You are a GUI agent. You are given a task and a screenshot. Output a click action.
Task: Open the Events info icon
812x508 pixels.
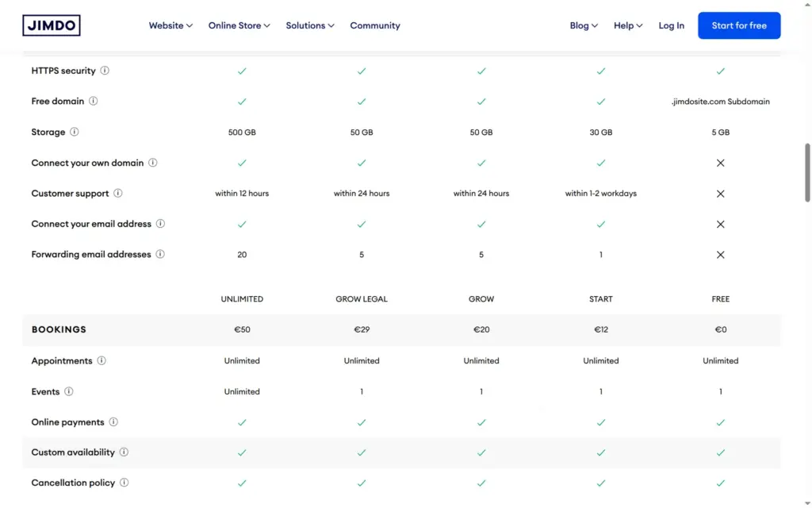[69, 391]
